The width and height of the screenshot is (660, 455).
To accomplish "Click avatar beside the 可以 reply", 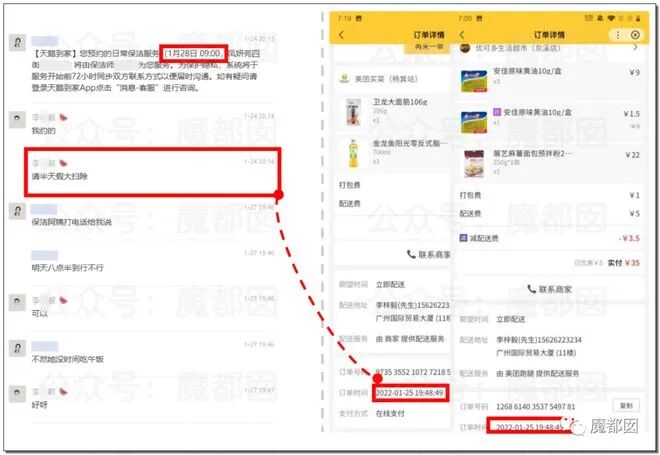I will [17, 302].
